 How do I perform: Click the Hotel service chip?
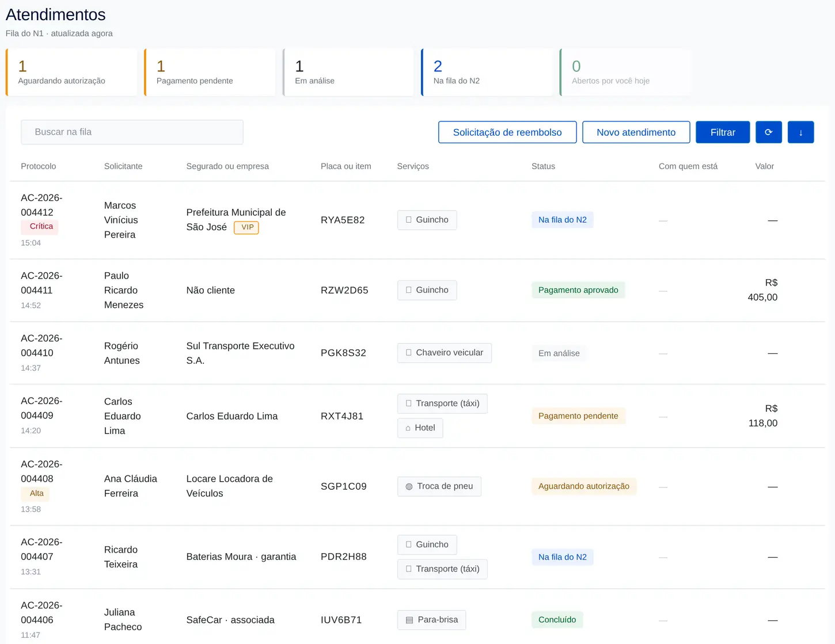pyautogui.click(x=420, y=428)
